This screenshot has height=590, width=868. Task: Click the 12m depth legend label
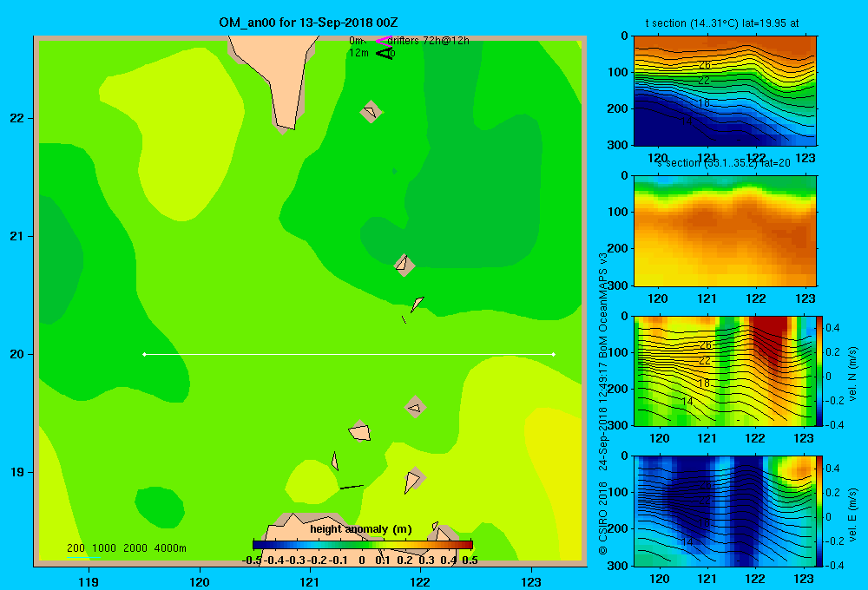tap(358, 53)
